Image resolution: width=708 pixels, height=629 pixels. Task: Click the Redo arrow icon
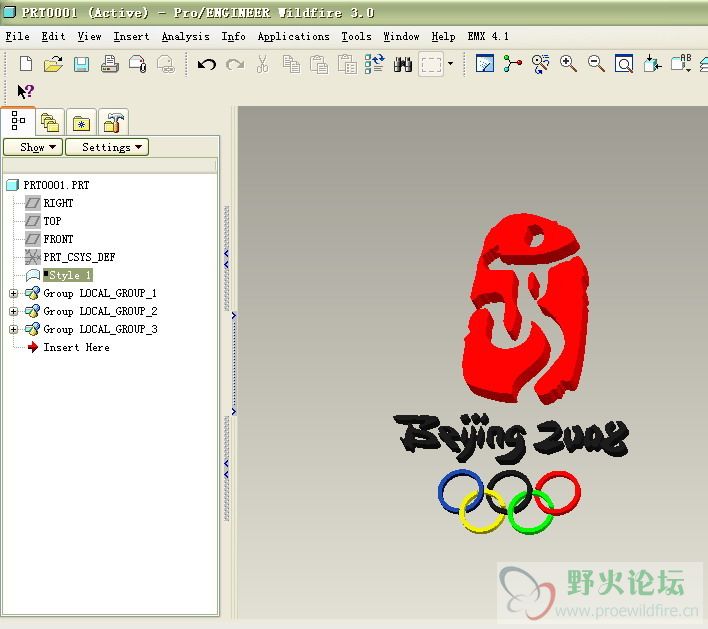point(235,65)
